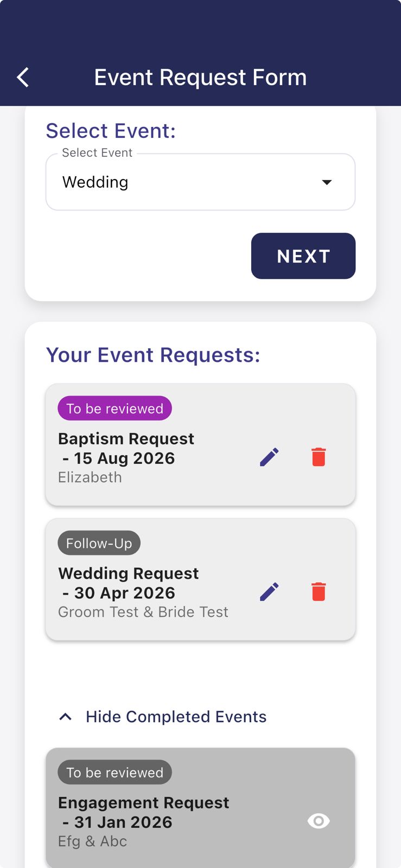Edit the Wedding Request entry
Viewport: 401px width, 868px height.
pyautogui.click(x=269, y=592)
